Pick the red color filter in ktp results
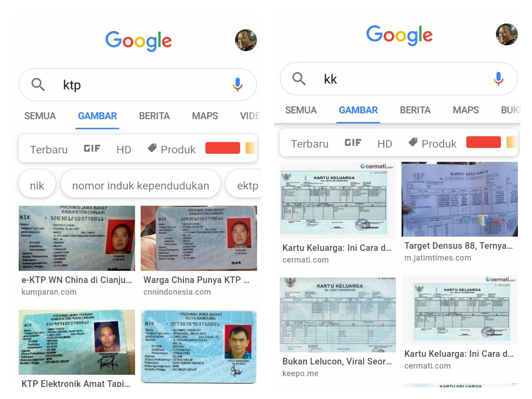The image size is (532, 399). (x=223, y=148)
